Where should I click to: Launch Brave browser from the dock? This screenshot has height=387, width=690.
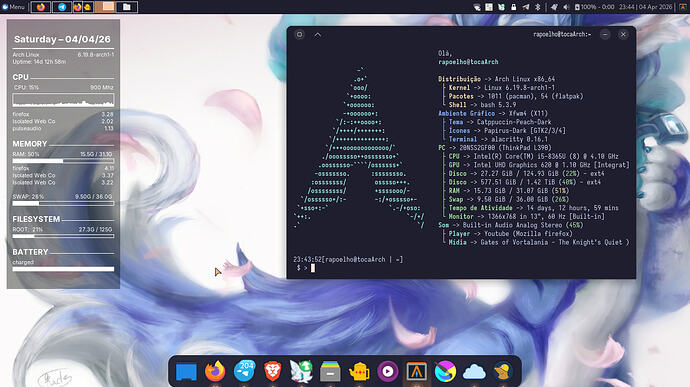pyautogui.click(x=272, y=371)
